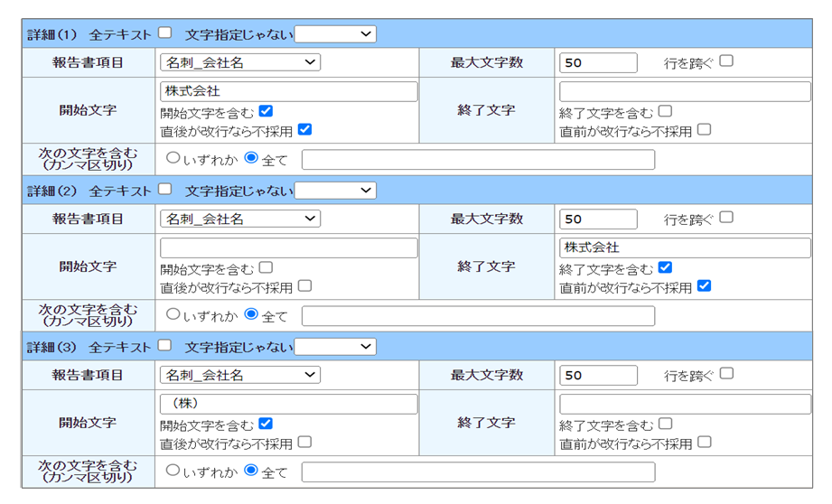Select 全て radio button in 詳細(2)
This screenshot has height=504, width=832.
[x=251, y=315]
